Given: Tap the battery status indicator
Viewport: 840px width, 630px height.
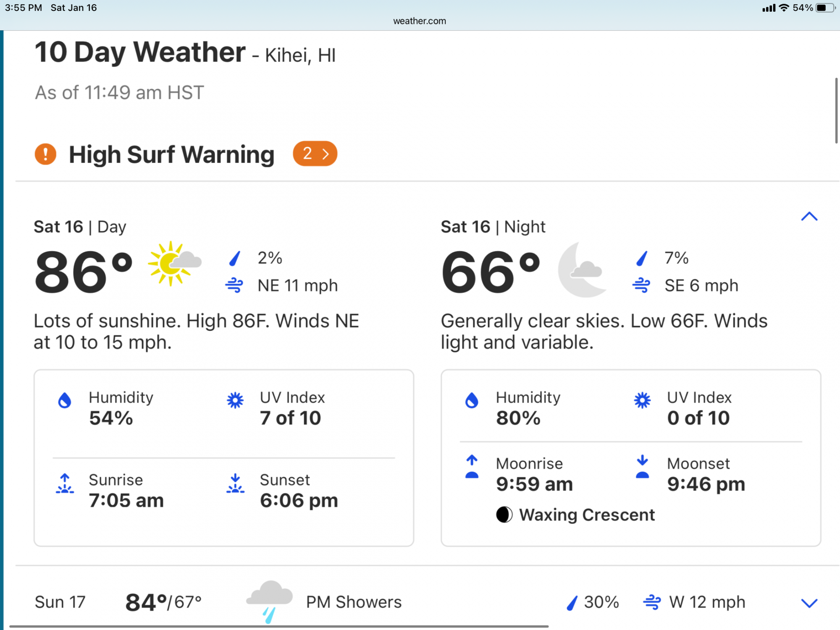Looking at the screenshot, I should 825,8.
